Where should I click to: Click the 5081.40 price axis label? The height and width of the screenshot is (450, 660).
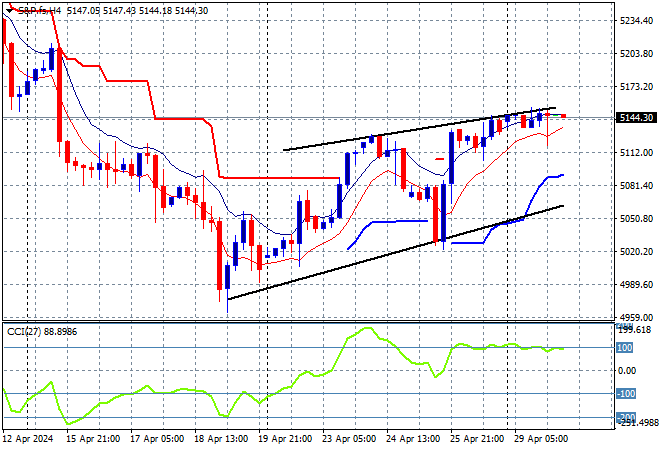click(x=636, y=185)
